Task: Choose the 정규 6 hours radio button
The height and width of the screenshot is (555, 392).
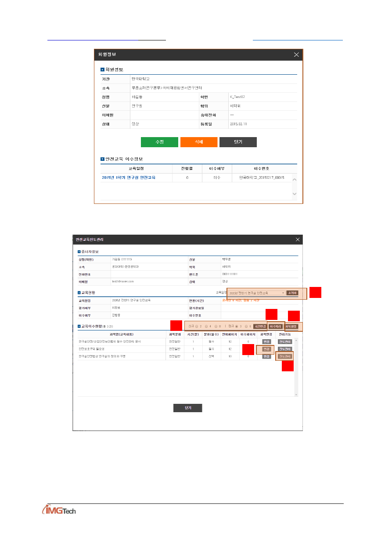Action: [247, 326]
